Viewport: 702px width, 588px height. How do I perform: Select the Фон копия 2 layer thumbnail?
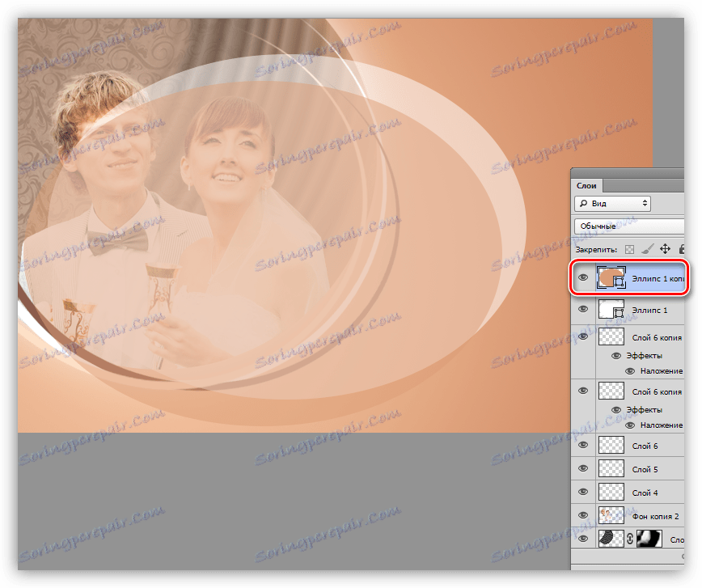(x=611, y=515)
